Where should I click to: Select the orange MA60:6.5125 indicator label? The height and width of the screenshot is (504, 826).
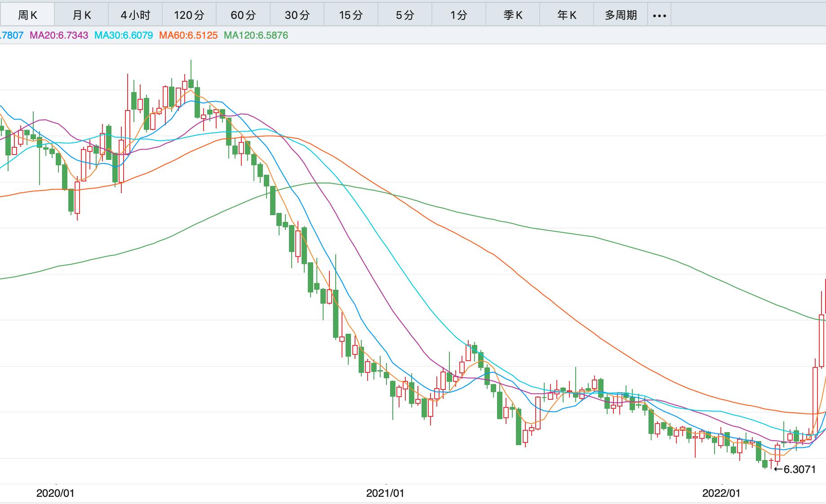tap(188, 35)
